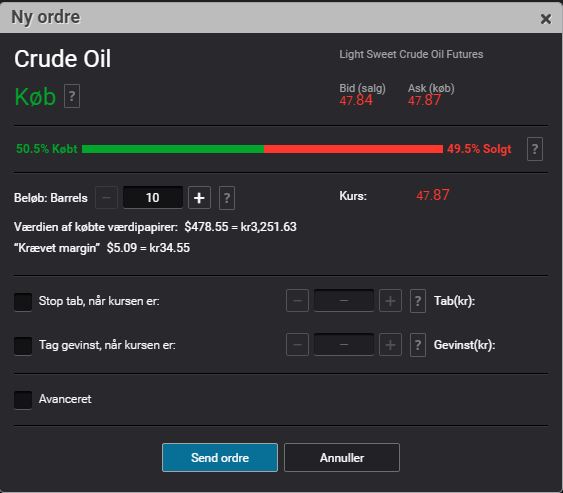
Task: Click the 49.5% Solgt label
Action: pyautogui.click(x=479, y=149)
